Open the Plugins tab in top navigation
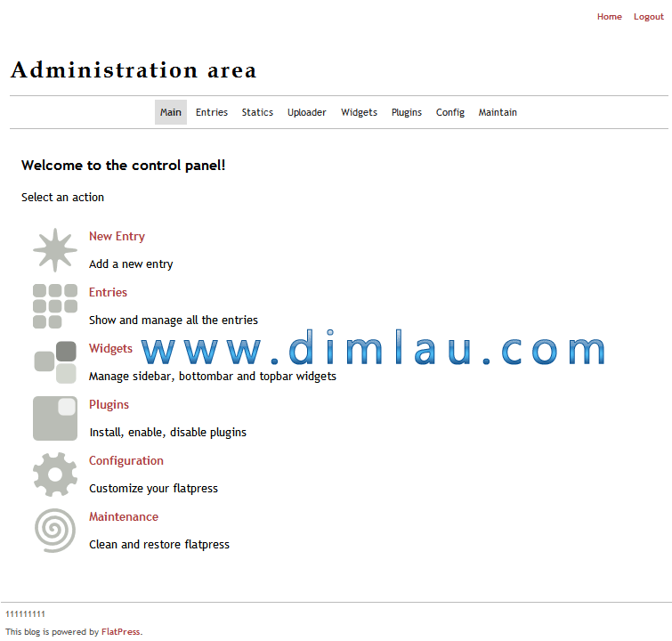672x641 pixels. click(x=407, y=112)
